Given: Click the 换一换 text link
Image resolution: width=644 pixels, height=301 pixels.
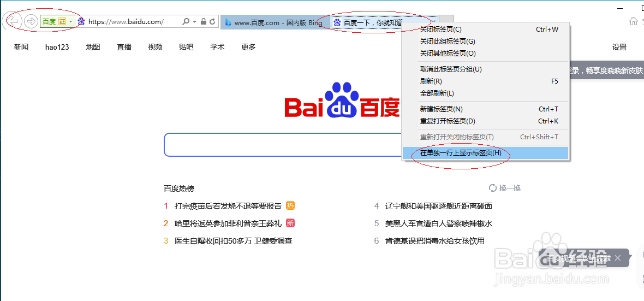Looking at the screenshot, I should [x=510, y=188].
